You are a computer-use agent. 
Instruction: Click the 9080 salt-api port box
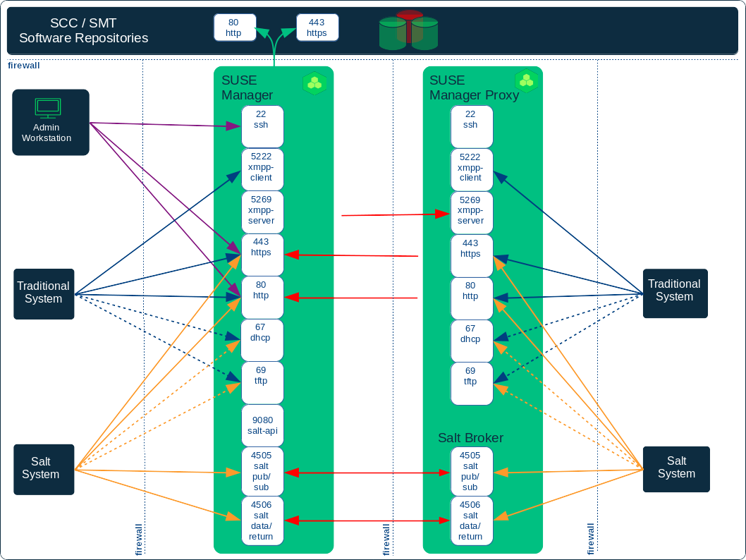[262, 425]
